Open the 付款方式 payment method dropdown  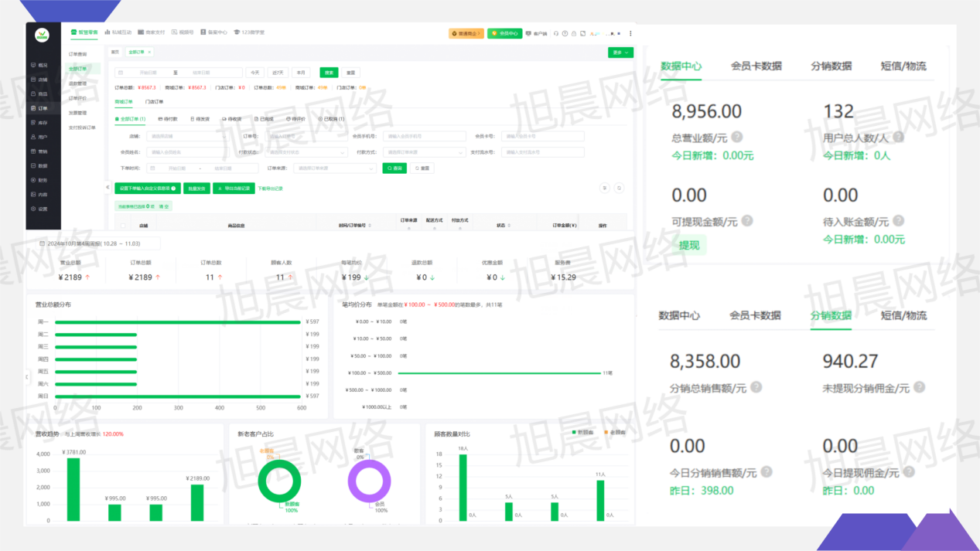425,152
